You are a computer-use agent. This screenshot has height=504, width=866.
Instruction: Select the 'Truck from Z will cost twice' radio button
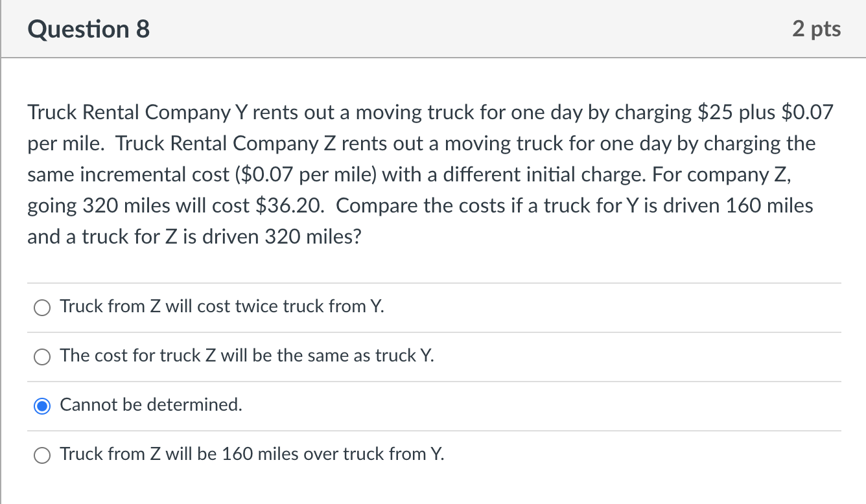[x=42, y=308]
